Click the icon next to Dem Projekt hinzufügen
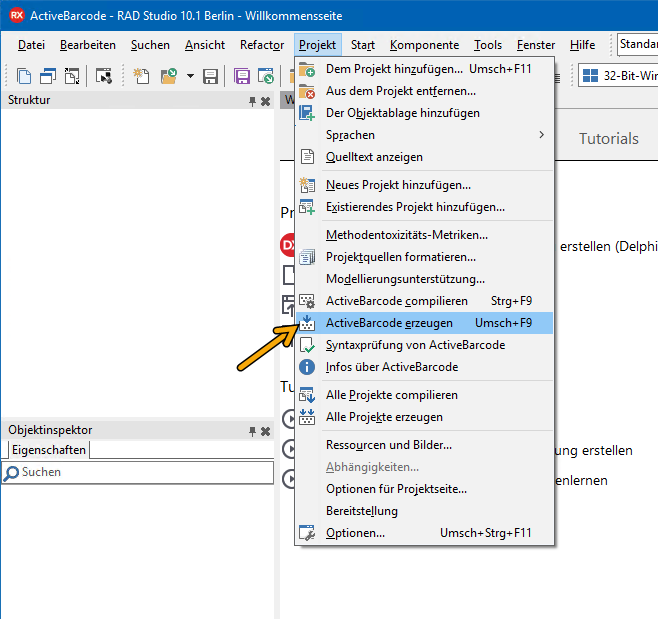The height and width of the screenshot is (619, 658). [307, 69]
